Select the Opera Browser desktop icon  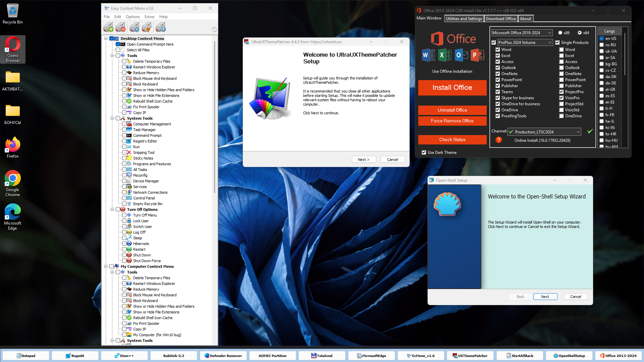point(13,49)
